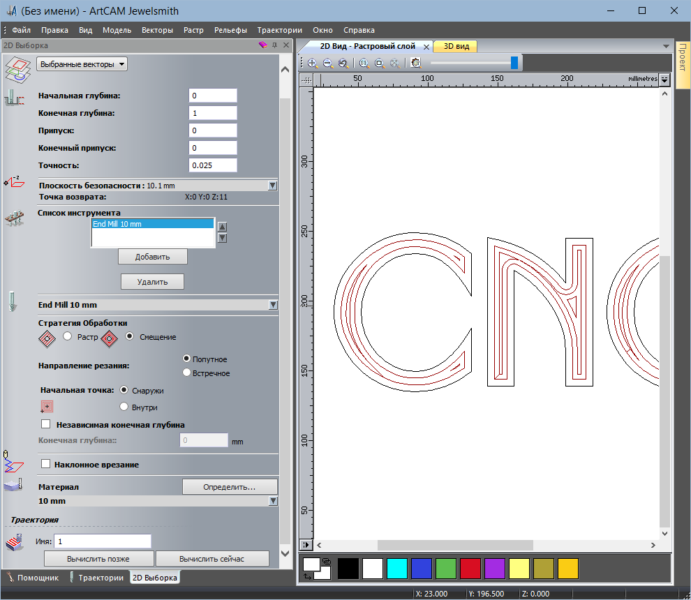Click the start point position icon
This screenshot has height=600, width=691.
click(47, 406)
